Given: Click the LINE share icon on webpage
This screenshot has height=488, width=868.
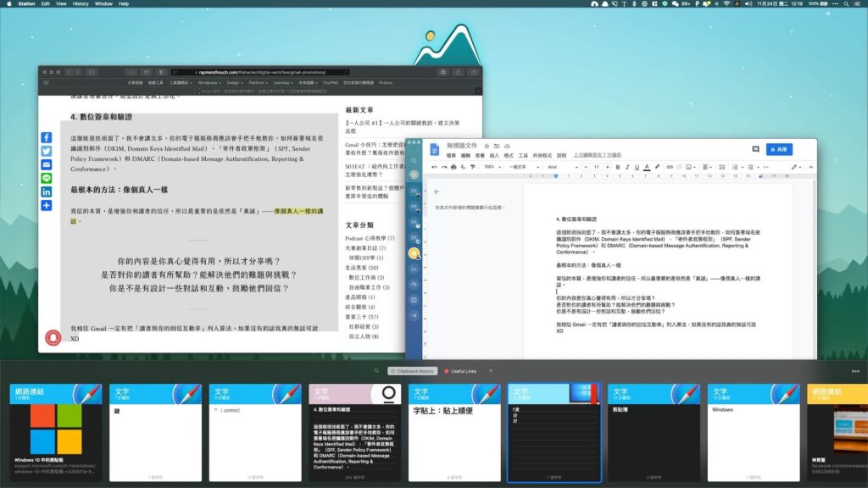Looking at the screenshot, I should click(47, 178).
